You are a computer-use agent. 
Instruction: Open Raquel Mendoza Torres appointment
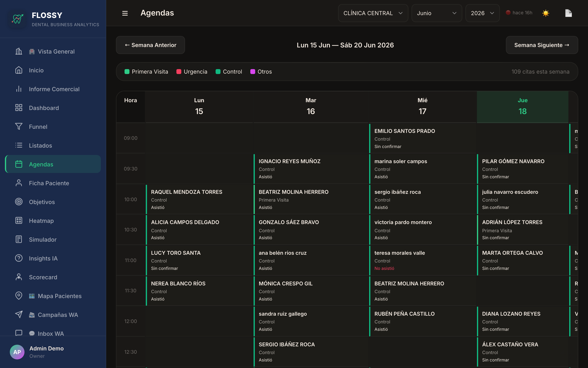point(199,199)
